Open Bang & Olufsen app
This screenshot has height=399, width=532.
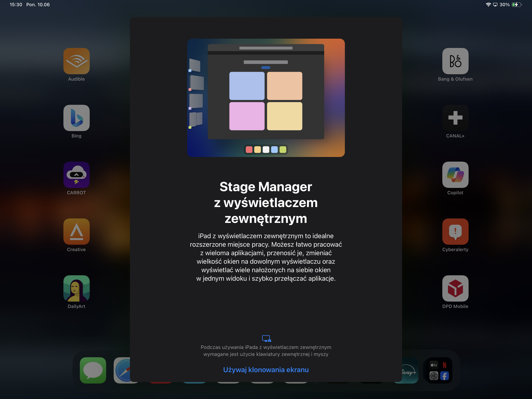pos(455,61)
